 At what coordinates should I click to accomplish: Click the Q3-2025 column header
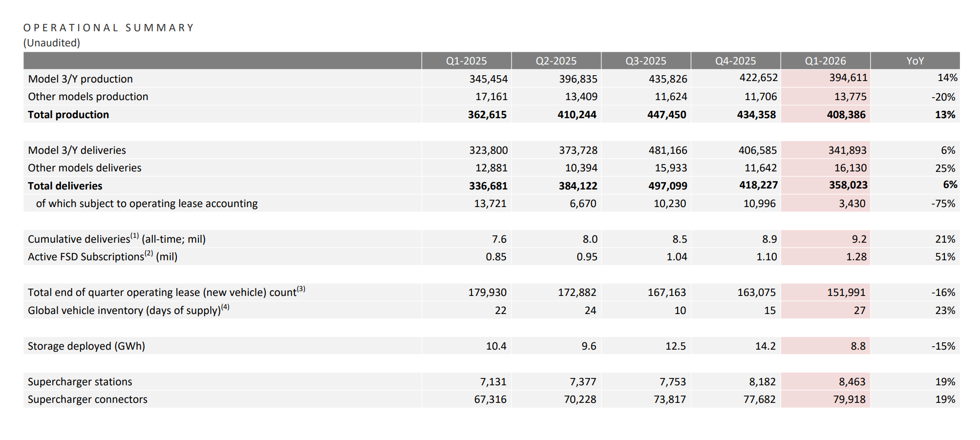coord(645,61)
